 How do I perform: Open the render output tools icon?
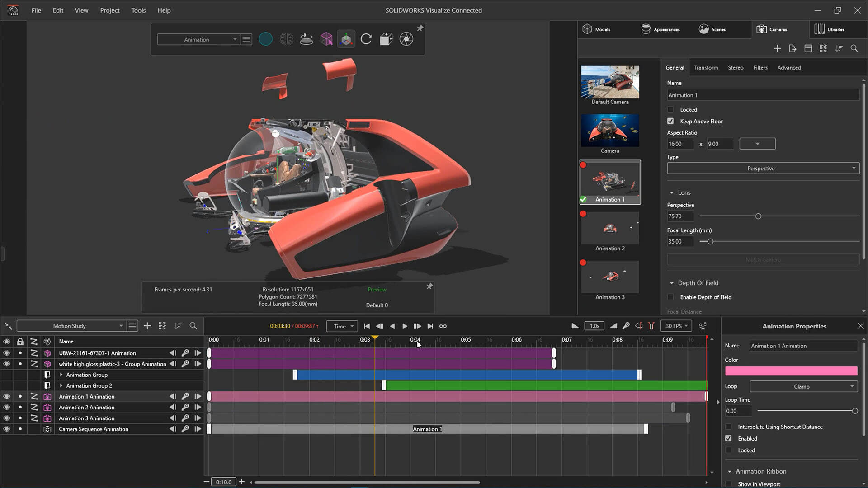(x=386, y=39)
